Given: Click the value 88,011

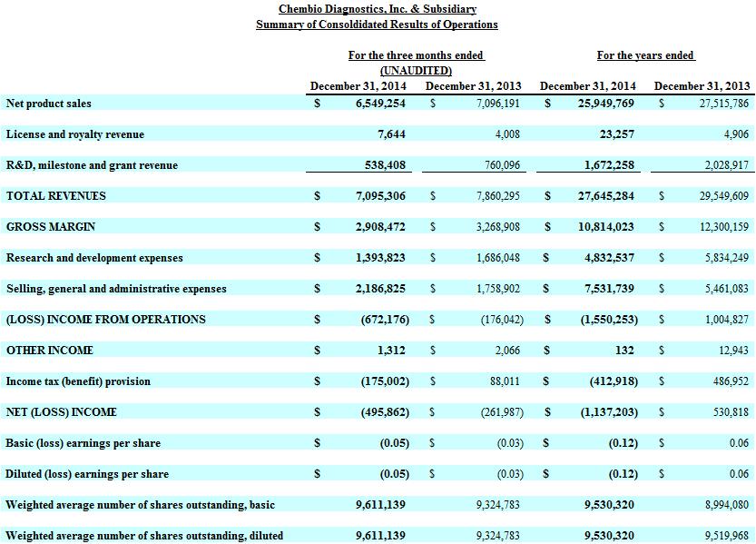Looking at the screenshot, I should pos(505,381).
